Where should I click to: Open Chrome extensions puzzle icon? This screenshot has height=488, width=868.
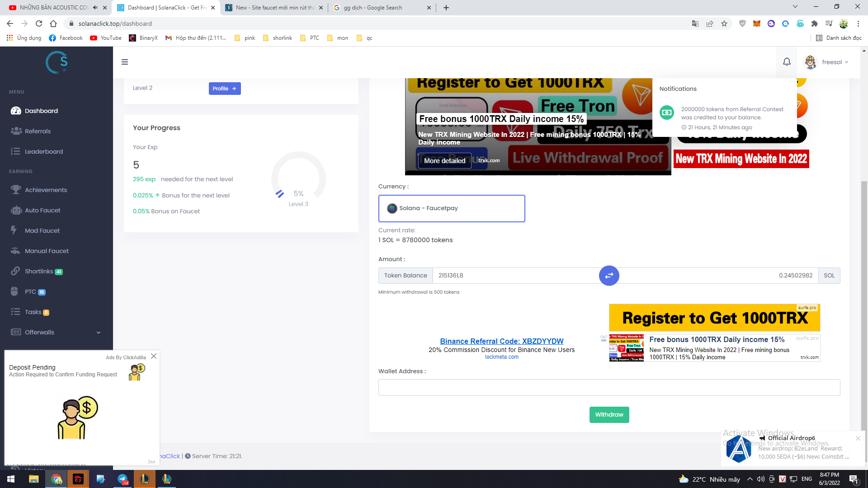point(815,23)
